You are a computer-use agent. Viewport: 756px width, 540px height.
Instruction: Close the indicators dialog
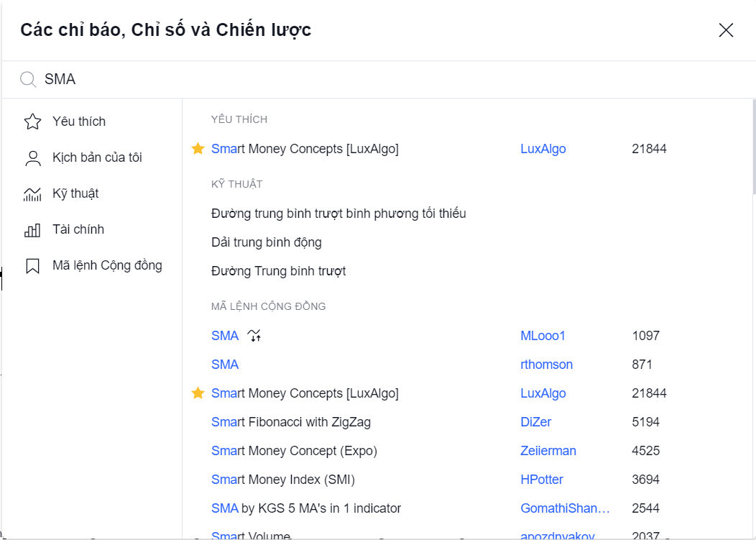(x=726, y=30)
